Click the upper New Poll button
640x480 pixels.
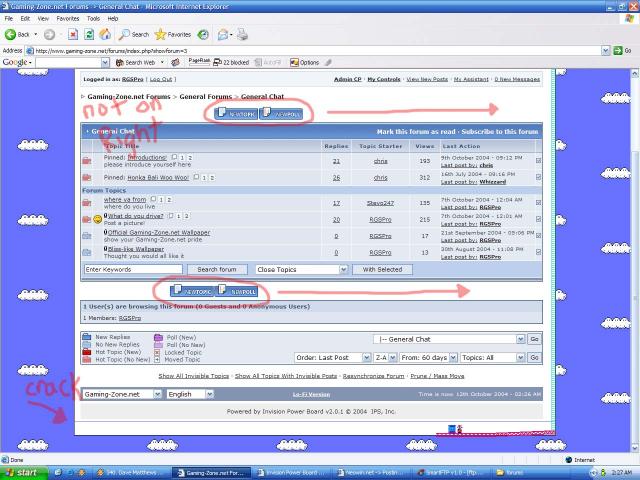click(x=281, y=114)
